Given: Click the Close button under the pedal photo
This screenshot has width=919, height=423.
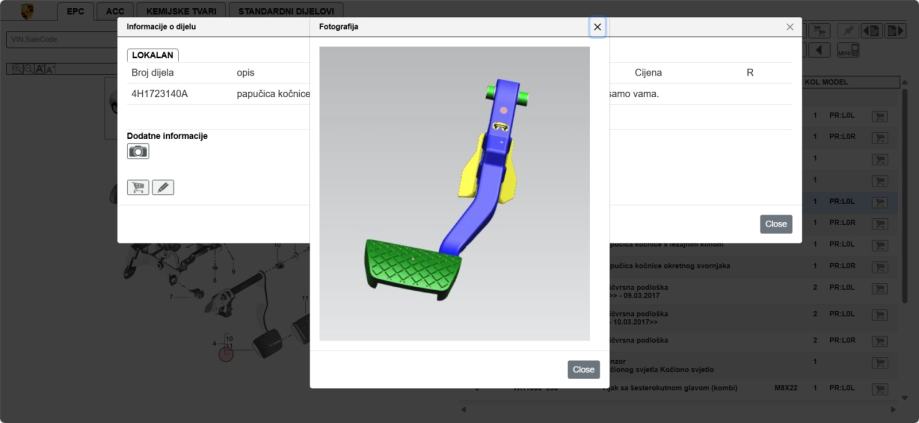Looking at the screenshot, I should coord(583,369).
